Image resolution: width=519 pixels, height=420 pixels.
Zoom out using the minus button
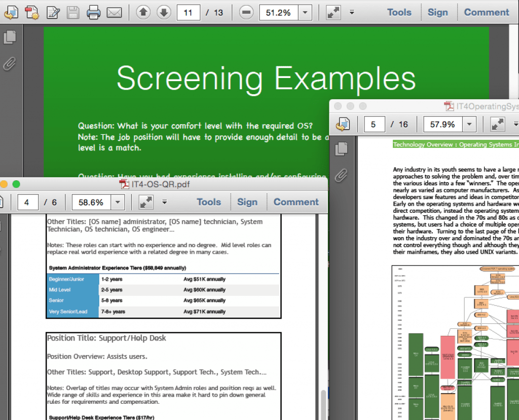tap(246, 13)
